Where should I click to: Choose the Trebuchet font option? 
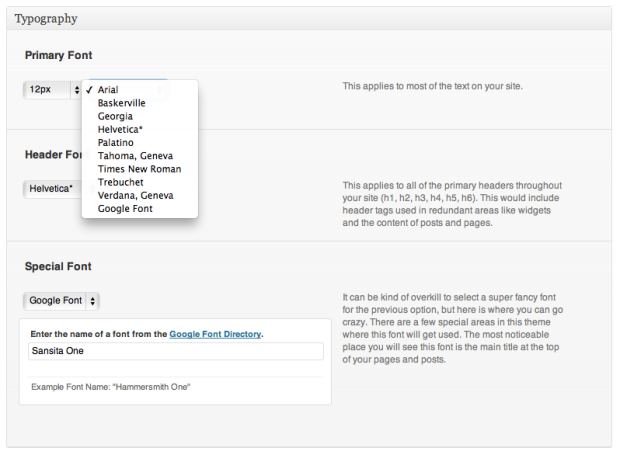click(120, 182)
